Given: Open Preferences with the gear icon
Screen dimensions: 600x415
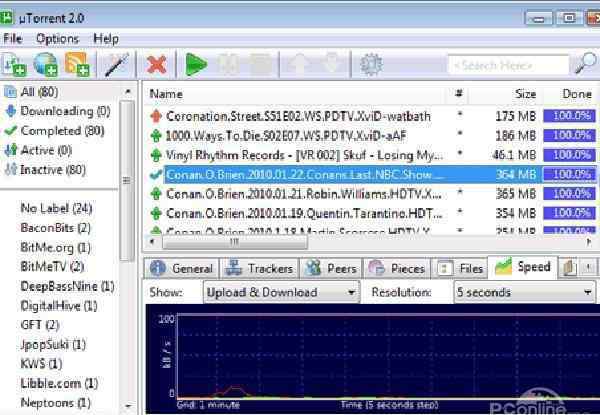Looking at the screenshot, I should click(371, 65).
